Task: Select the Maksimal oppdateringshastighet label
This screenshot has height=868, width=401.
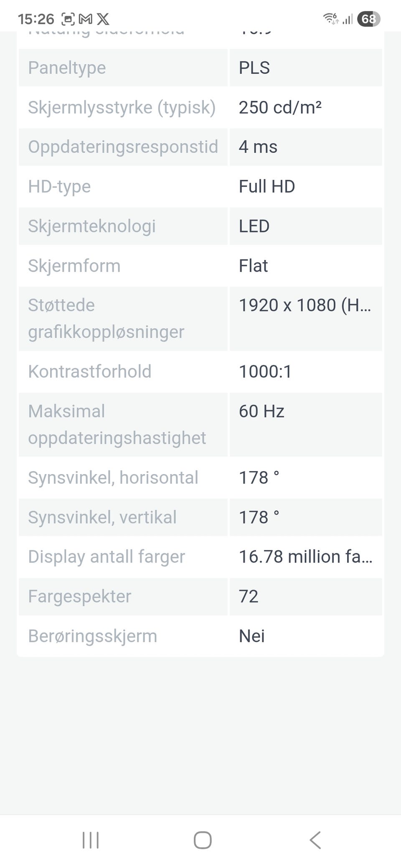Action: pos(117,424)
